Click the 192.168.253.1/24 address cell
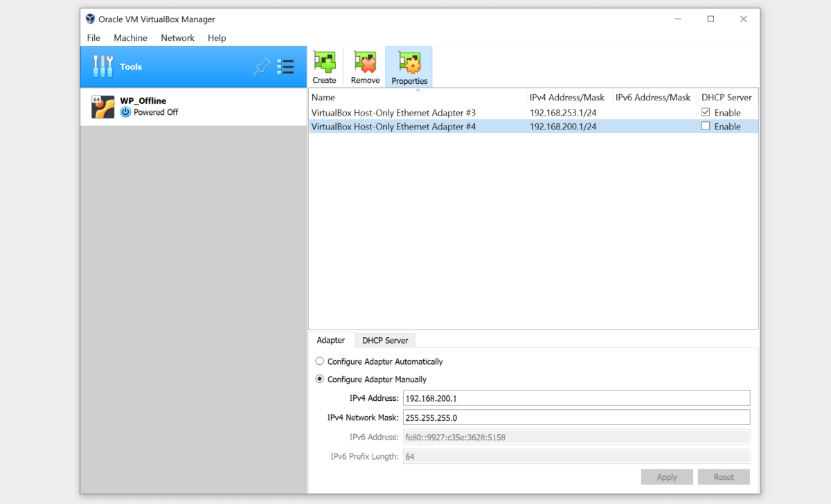 pos(563,113)
